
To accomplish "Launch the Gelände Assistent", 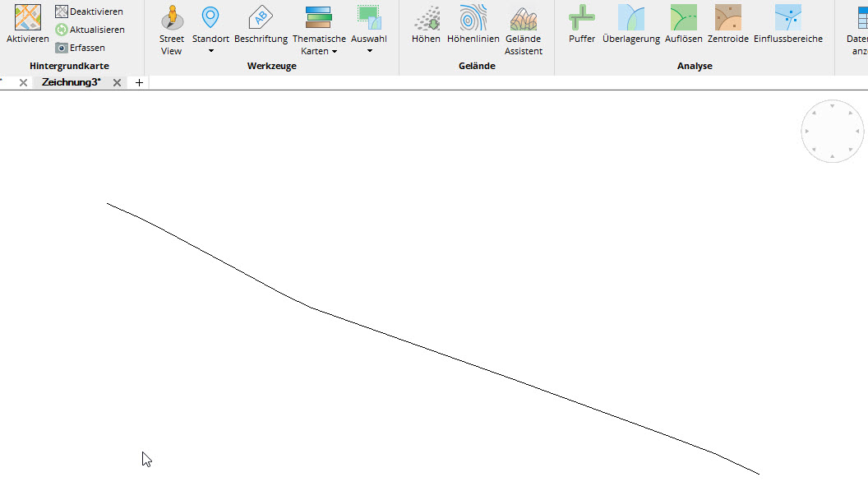I will pyautogui.click(x=524, y=29).
